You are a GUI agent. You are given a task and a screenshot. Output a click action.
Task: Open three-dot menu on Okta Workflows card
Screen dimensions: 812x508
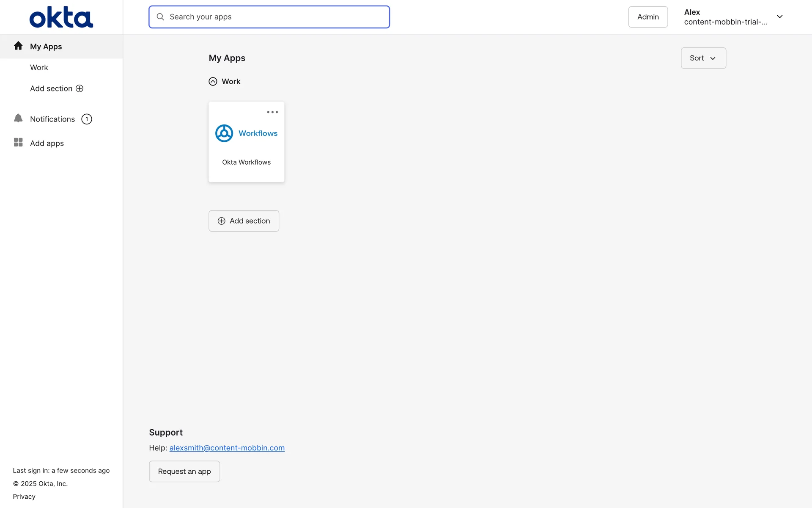pos(272,112)
